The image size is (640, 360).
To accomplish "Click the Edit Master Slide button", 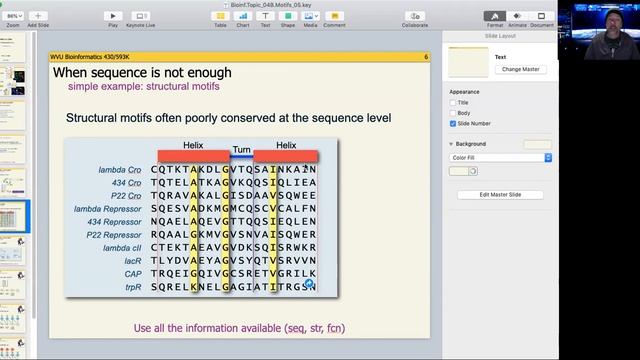I will click(500, 195).
